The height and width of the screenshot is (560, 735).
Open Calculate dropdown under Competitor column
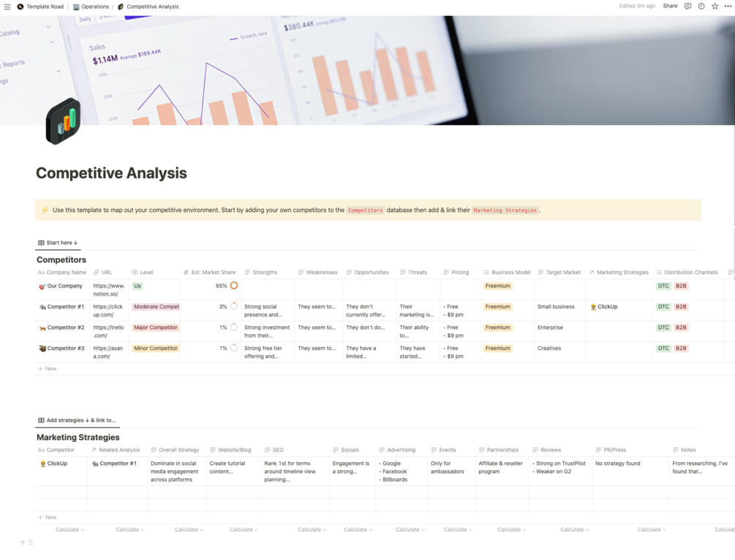(x=70, y=529)
